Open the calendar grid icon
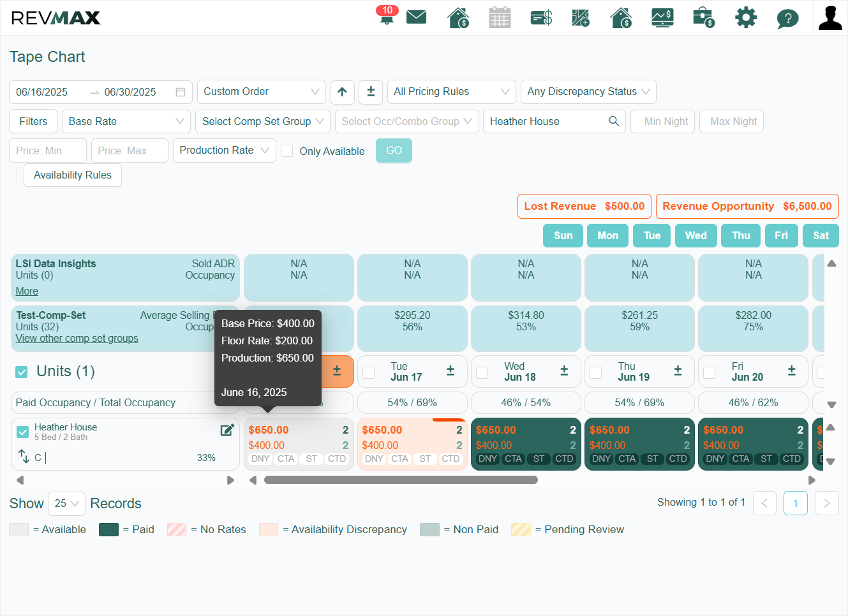Viewport: 848px width, 616px height. point(500,17)
